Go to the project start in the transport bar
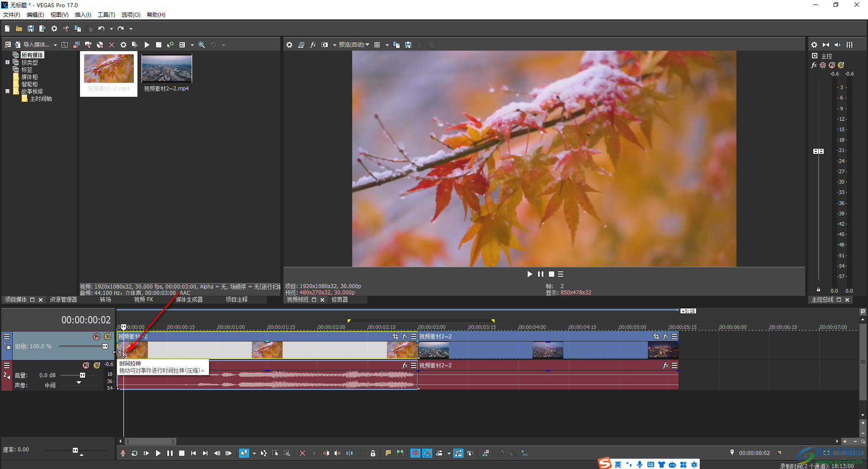Screen dimensions: 868x469 (193, 453)
